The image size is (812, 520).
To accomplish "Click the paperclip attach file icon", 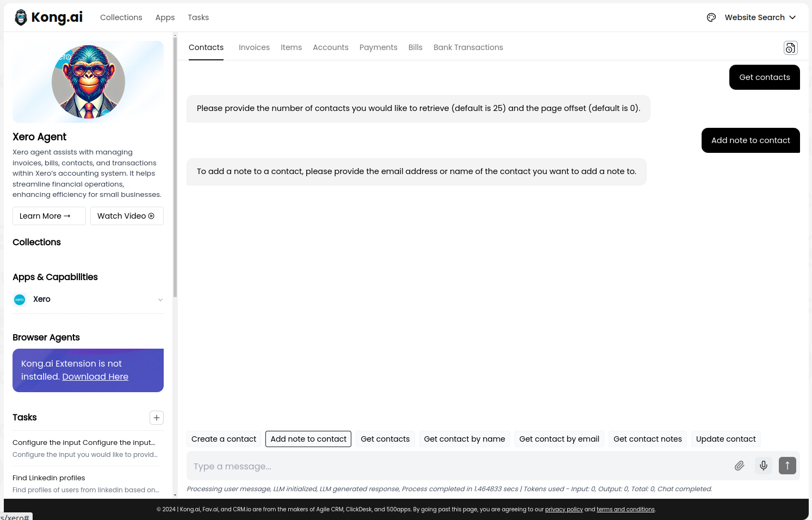I will point(739,466).
